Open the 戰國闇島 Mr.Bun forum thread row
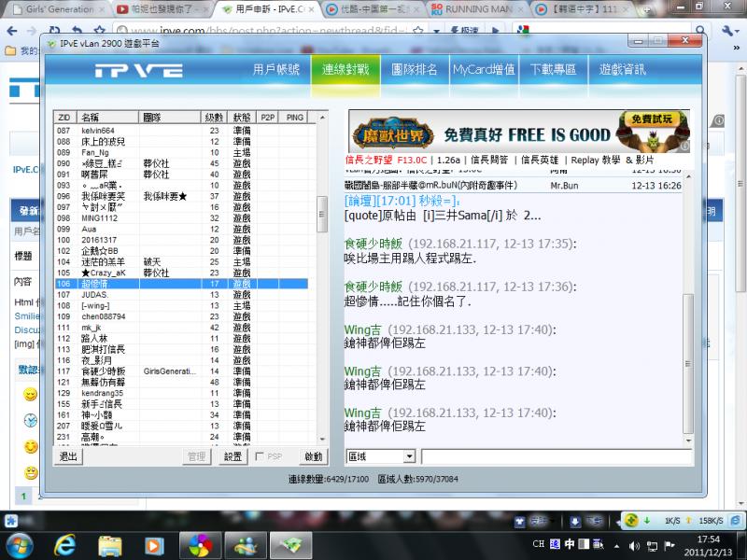The width and height of the screenshot is (747, 560). click(x=513, y=185)
